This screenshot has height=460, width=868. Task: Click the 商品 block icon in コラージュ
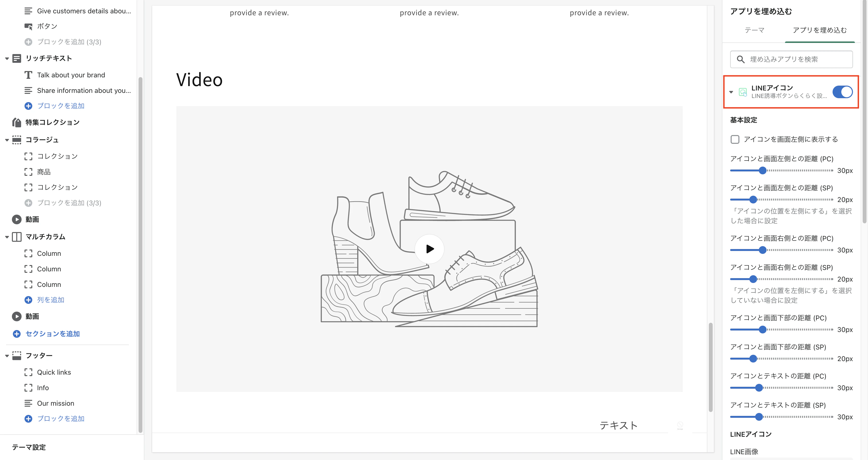pyautogui.click(x=28, y=172)
